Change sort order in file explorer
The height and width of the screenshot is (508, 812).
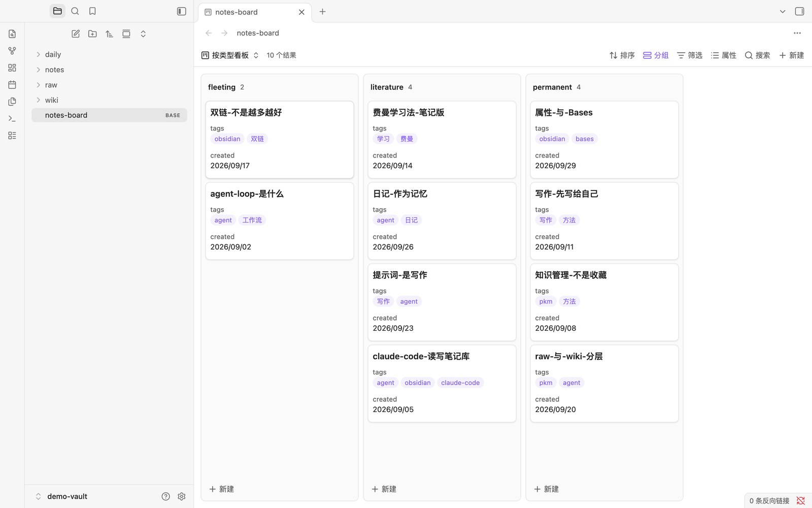(109, 34)
